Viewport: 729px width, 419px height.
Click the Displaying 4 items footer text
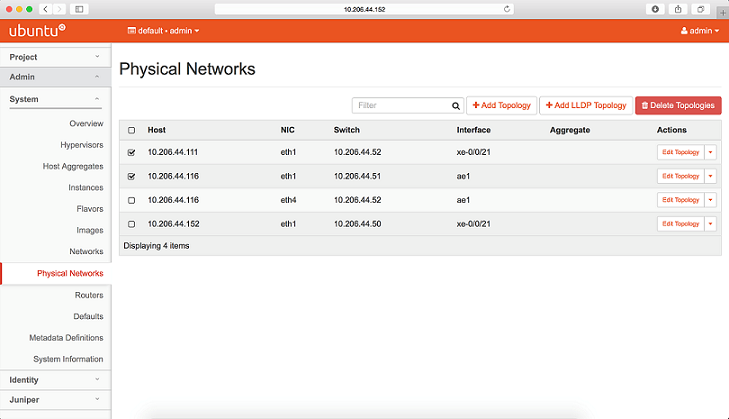[x=156, y=246]
